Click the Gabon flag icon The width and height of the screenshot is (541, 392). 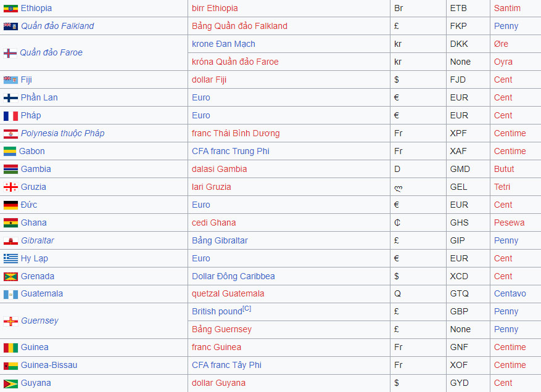pyautogui.click(x=10, y=152)
